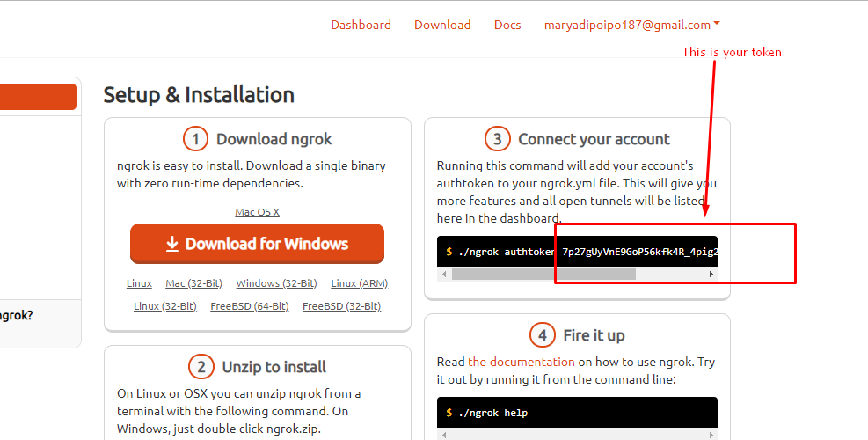Choose the FreeBSD (32-Bit) download link

(x=341, y=306)
